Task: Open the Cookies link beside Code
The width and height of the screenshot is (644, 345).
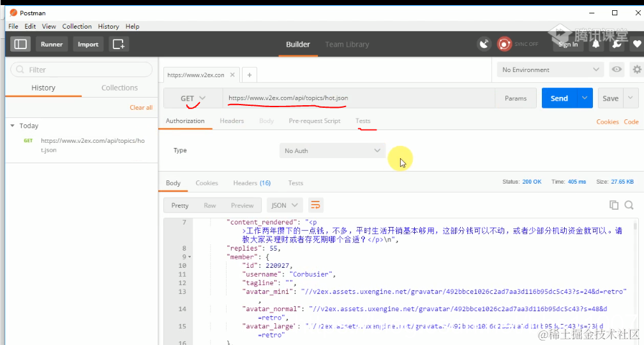Action: (x=608, y=121)
